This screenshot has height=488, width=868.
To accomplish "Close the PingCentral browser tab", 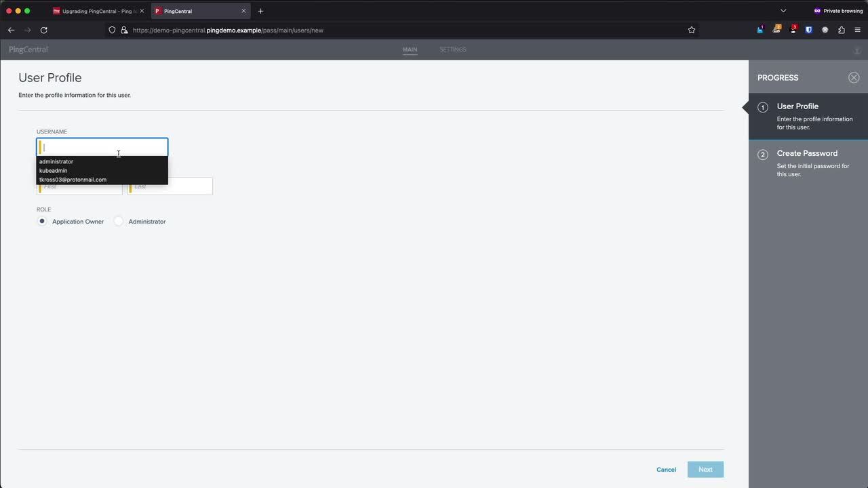I will point(243,11).
